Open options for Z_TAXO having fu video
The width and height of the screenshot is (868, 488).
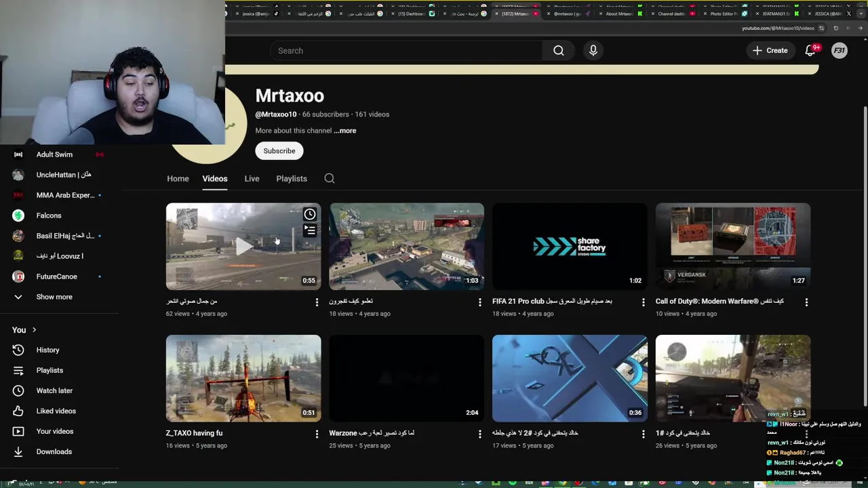pyautogui.click(x=317, y=434)
